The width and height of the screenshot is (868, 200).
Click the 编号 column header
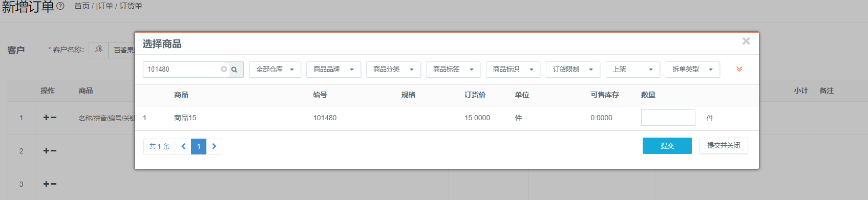(x=320, y=95)
